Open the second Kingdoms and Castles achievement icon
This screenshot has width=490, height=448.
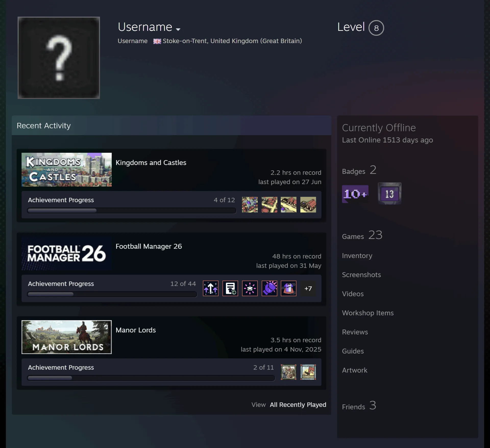(269, 204)
